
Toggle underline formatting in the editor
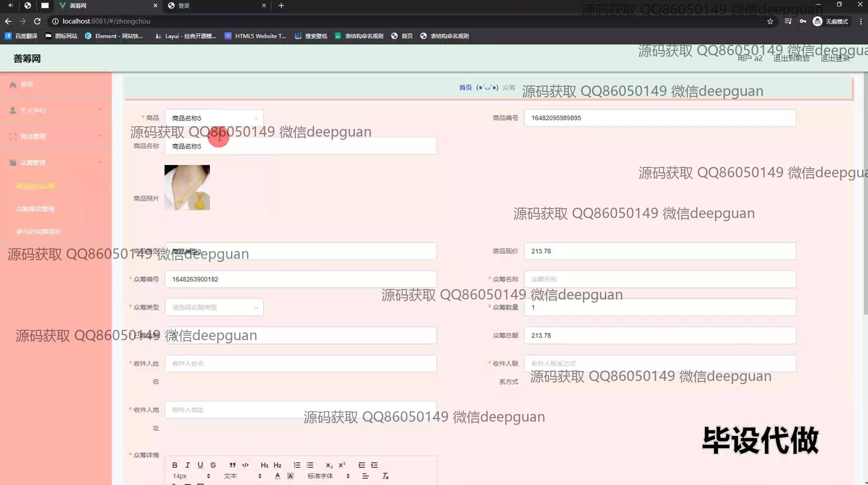pyautogui.click(x=200, y=465)
